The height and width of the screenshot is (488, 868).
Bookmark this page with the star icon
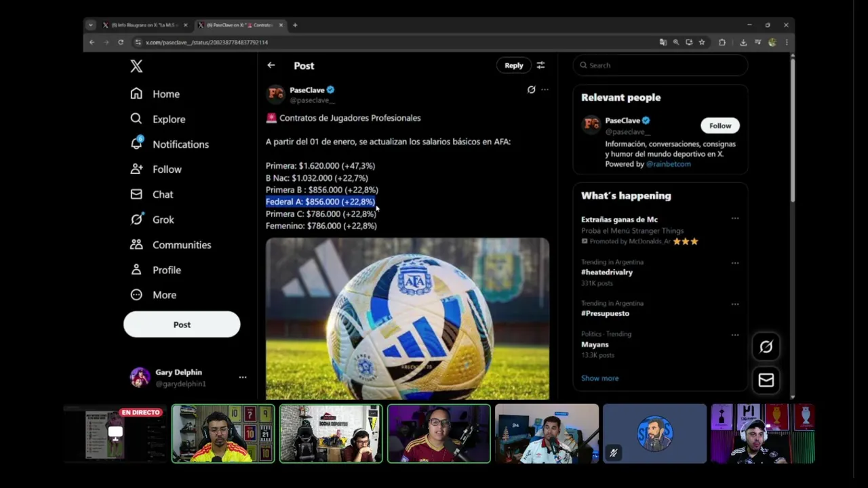tap(702, 42)
